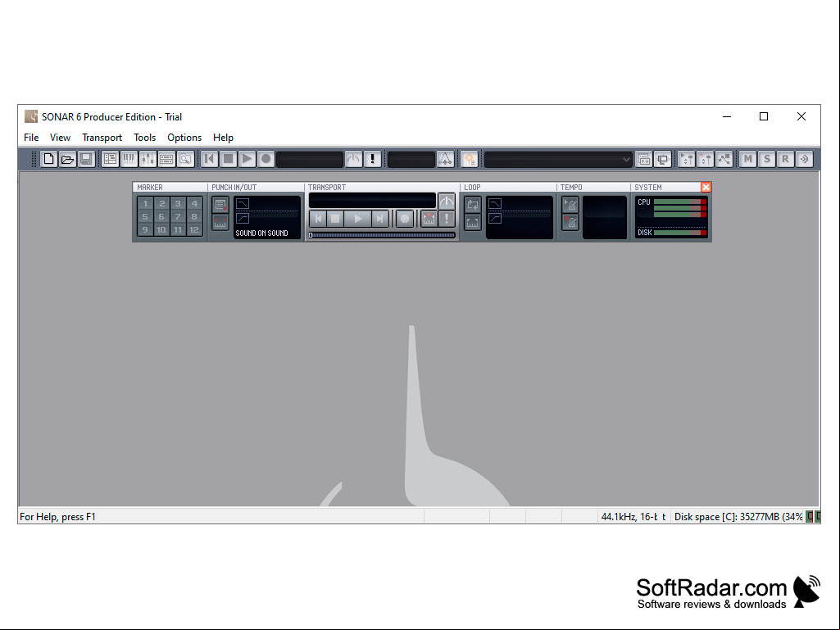Viewport: 840px width, 630px height.
Task: Jump to marker 9 in the Marker panel
Action: 145,230
